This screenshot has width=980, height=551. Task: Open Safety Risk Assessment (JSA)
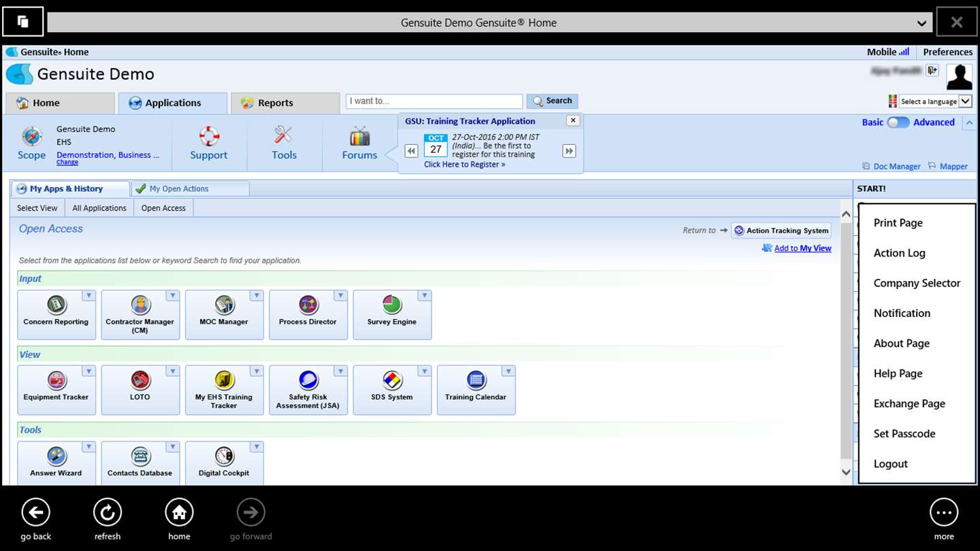point(308,390)
